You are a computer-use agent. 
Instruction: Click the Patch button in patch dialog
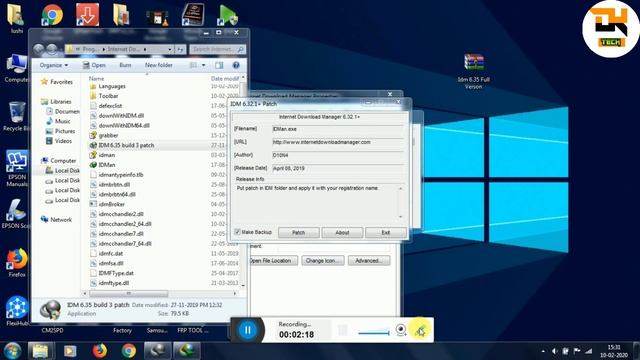298,232
